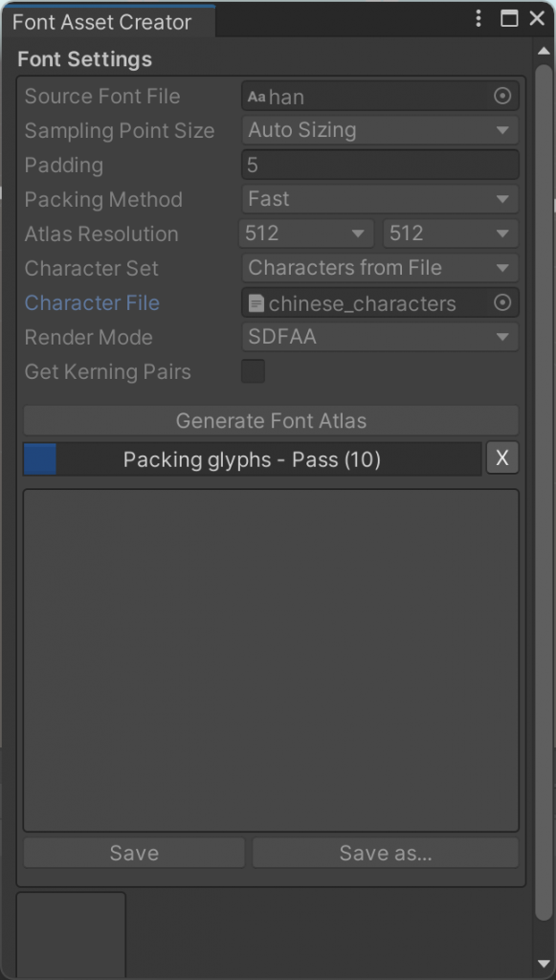The image size is (556, 980).
Task: Click the Packing glyphs progress bar
Action: [x=253, y=459]
